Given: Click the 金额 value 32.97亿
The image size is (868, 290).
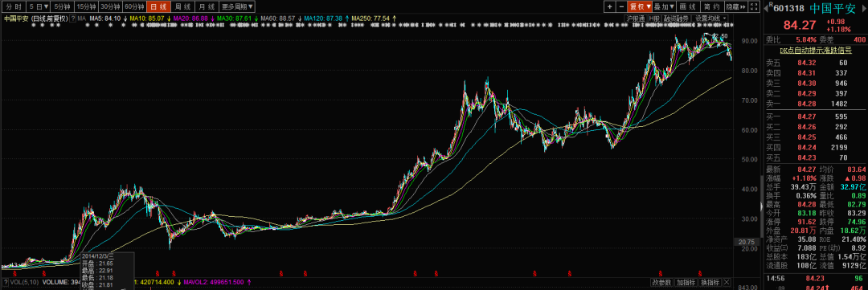Looking at the screenshot, I should 854,188.
